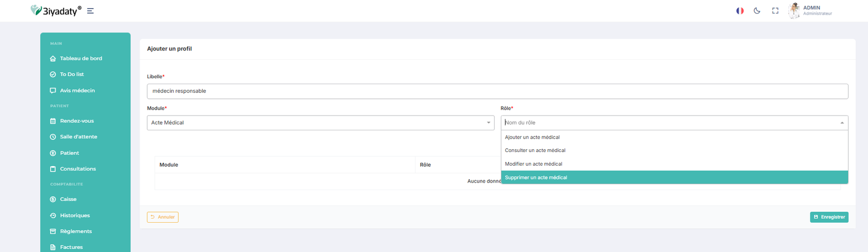Click the Salle d'attente clock icon

(x=53, y=137)
